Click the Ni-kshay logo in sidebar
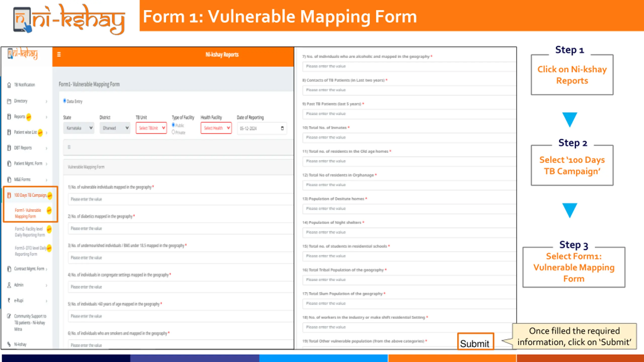Screen dimensions: 644x362 23,54
